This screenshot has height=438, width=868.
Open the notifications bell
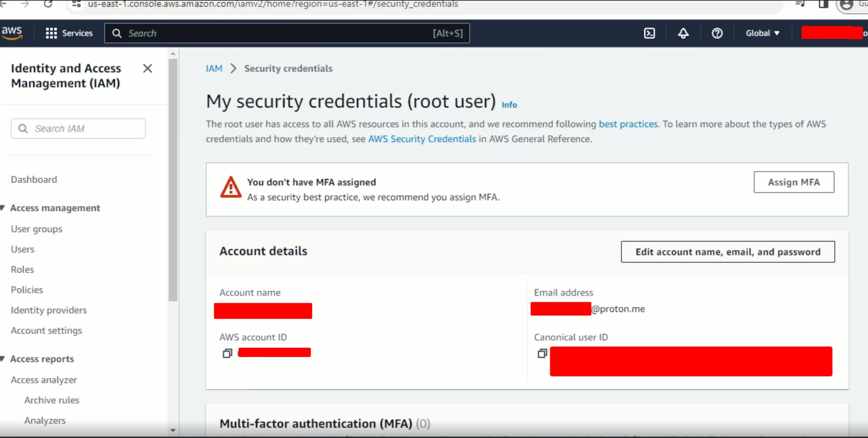[x=683, y=33]
